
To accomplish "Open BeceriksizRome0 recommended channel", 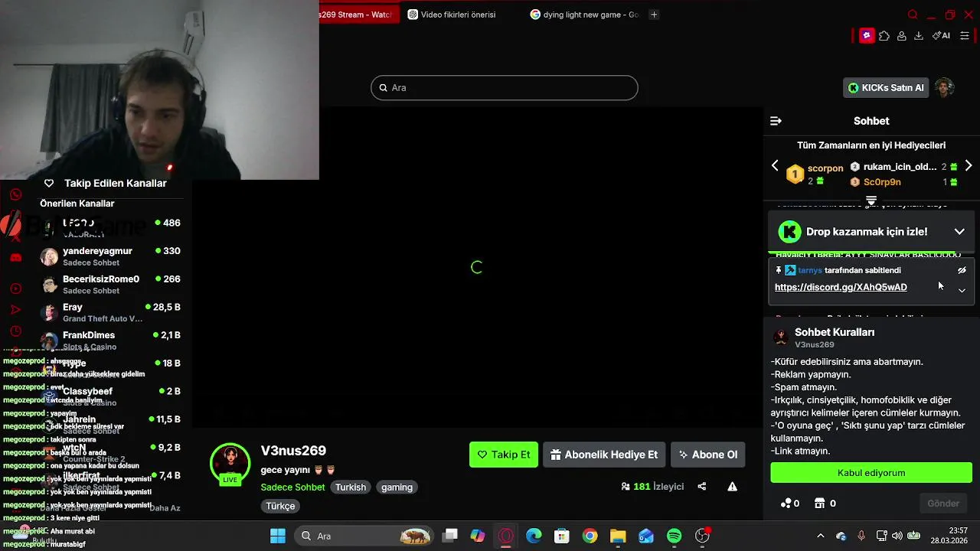I will pyautogui.click(x=111, y=284).
